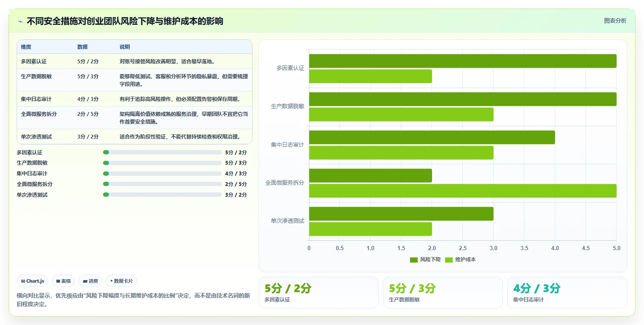The image size is (644, 325).
Task: Click 4分 / 3分 value in progress list
Action: point(236,174)
